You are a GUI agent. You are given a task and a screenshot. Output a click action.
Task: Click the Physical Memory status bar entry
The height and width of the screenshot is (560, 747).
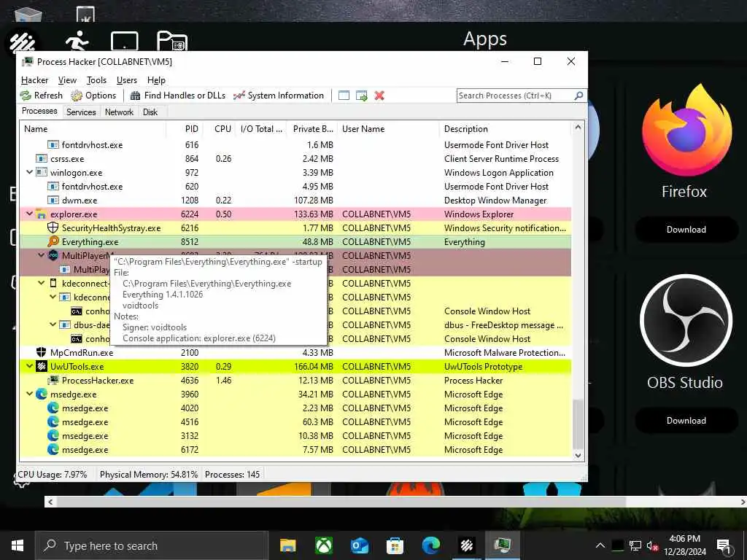pos(148,475)
